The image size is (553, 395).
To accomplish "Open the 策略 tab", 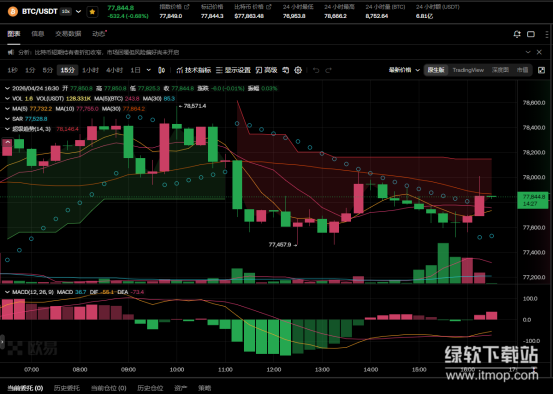I will coord(205,388).
